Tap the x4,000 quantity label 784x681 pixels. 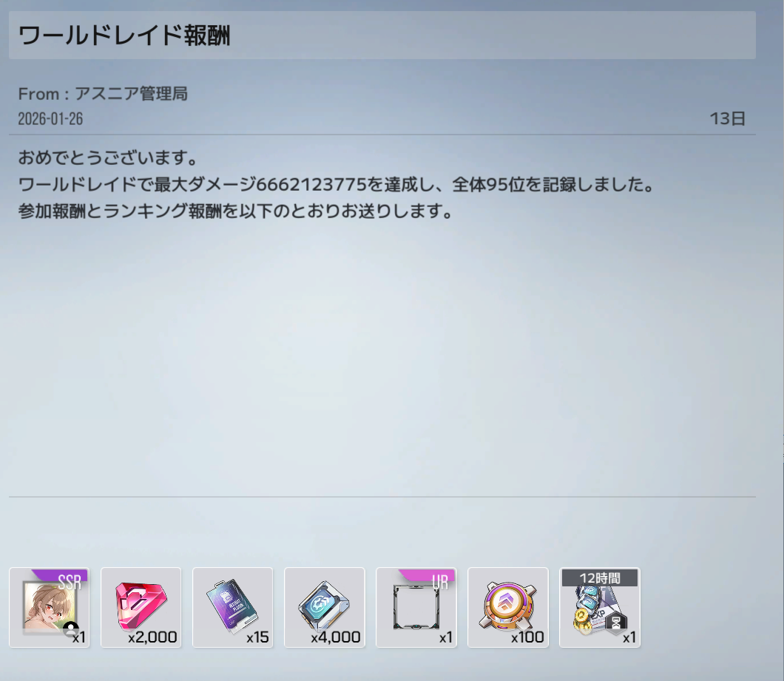point(336,637)
